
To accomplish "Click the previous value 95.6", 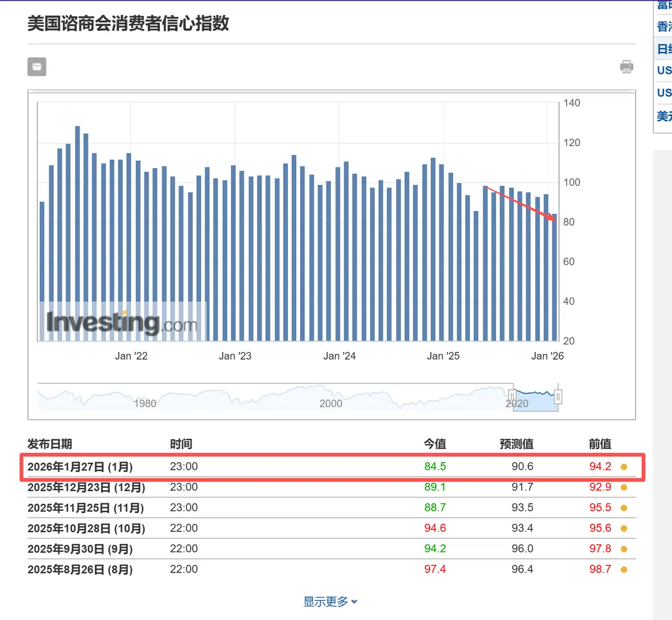I will [x=600, y=528].
